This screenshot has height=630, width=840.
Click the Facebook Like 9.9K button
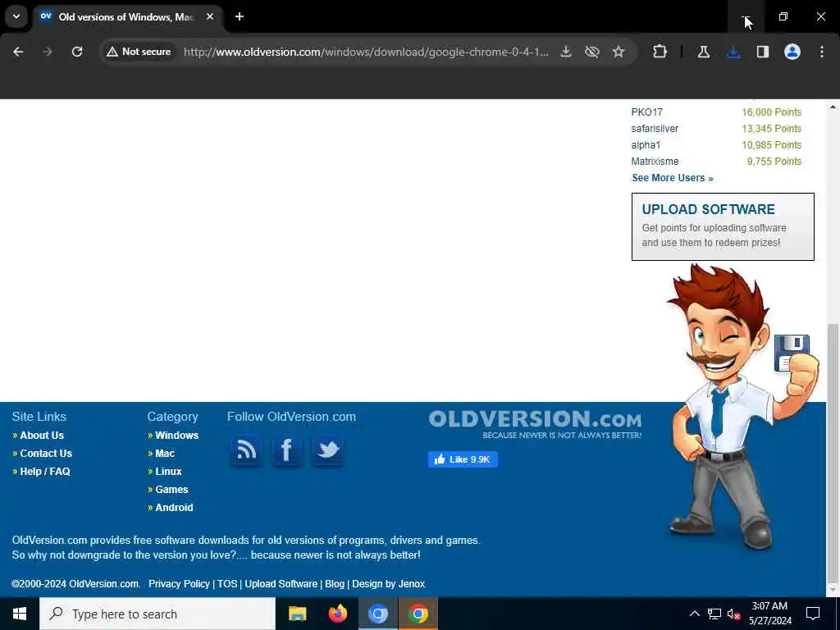click(x=463, y=459)
